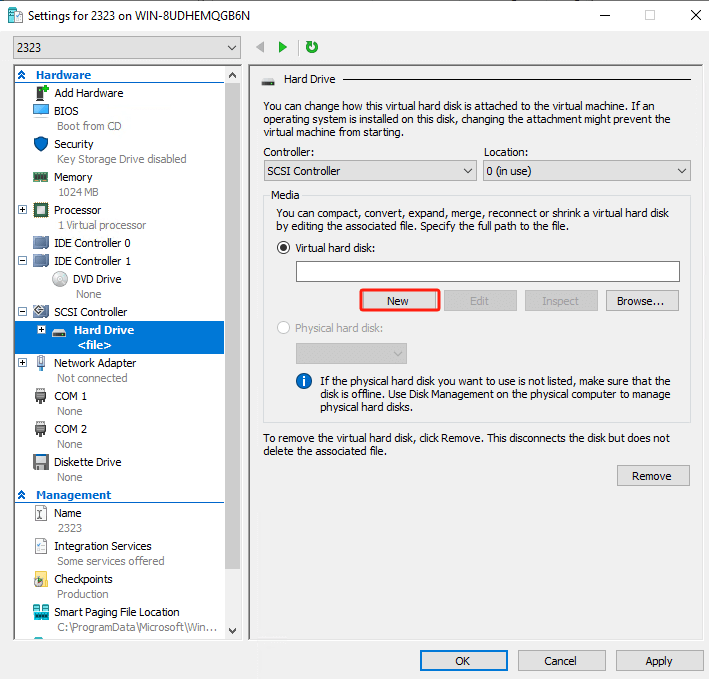709x679 pixels.
Task: Select the BIOS monitor icon
Action: click(41, 110)
